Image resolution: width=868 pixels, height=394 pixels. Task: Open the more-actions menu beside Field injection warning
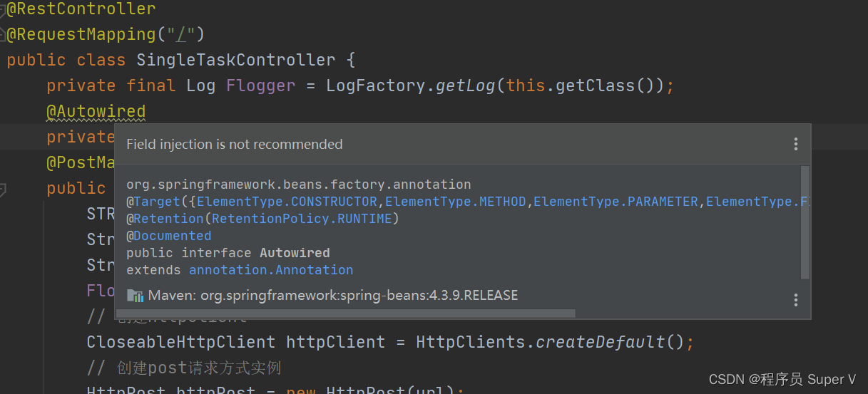tap(796, 145)
